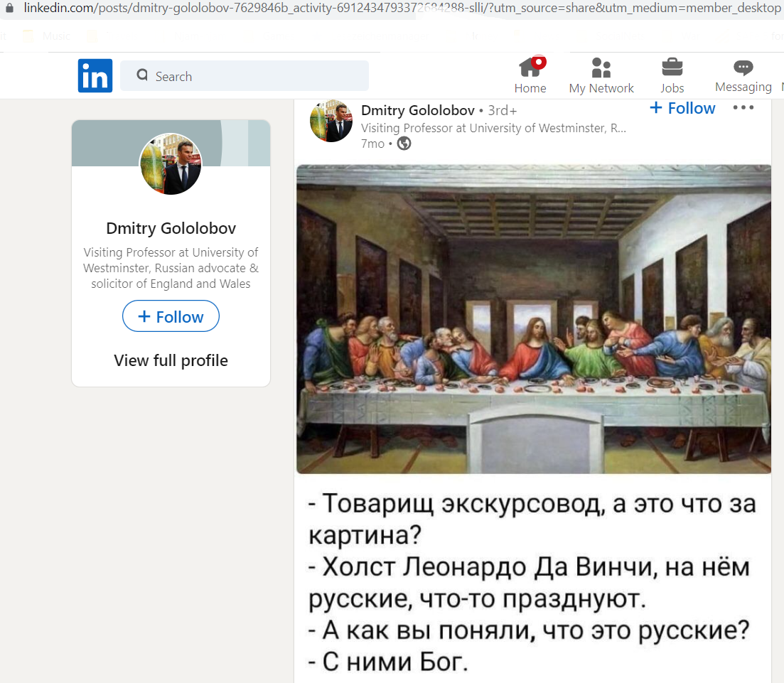Viewport: 784px width, 683px height.
Task: Open the Jobs tab
Action: [672, 75]
